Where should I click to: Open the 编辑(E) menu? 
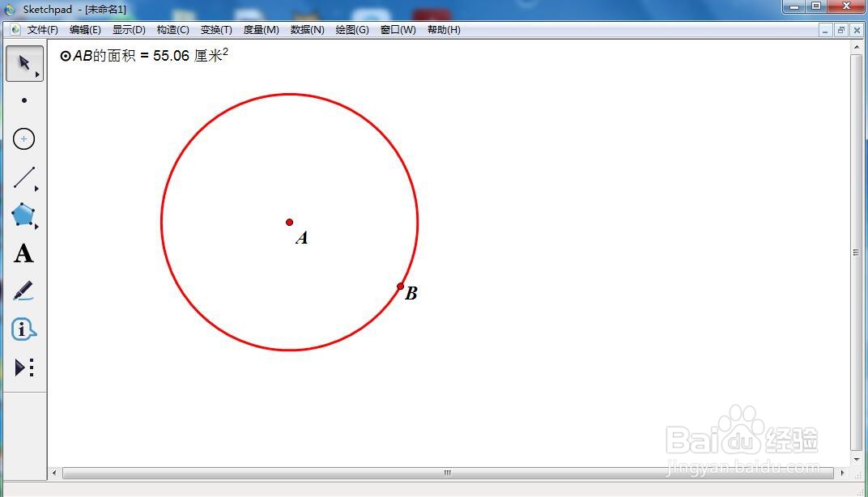(x=85, y=30)
